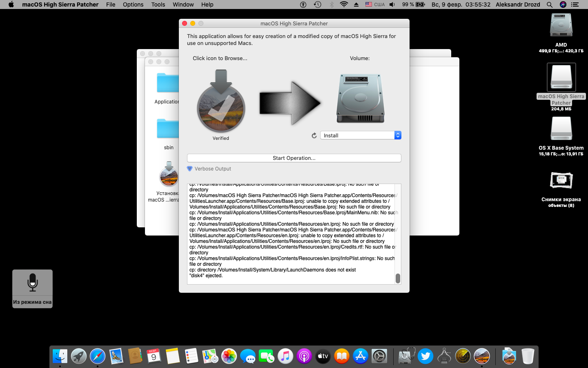Click the Aleksandr Drozd user menu
The width and height of the screenshot is (588, 368).
point(518,4)
